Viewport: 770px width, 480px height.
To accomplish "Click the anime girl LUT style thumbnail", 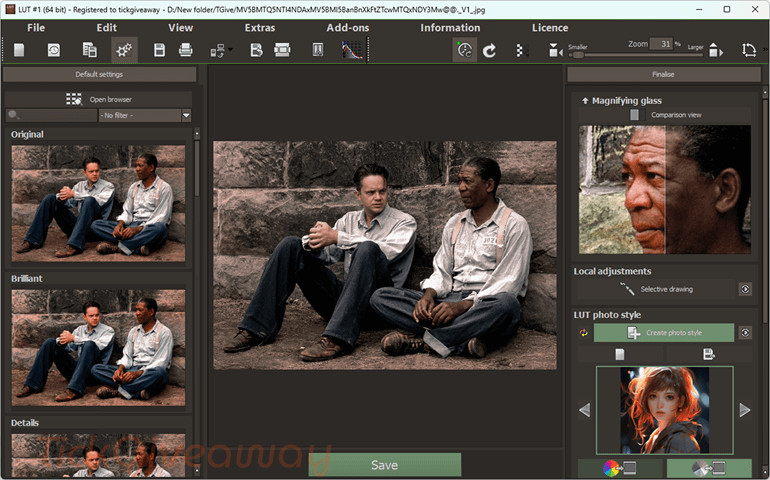I will pos(664,410).
